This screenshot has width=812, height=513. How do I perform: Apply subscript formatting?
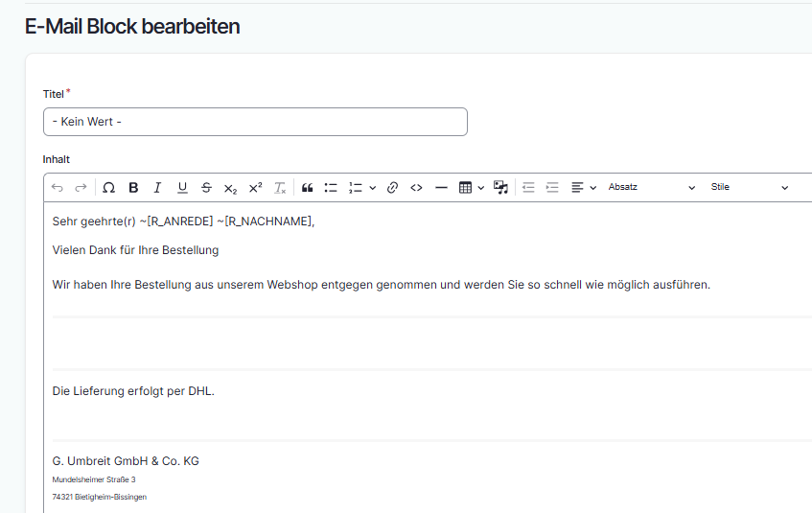[x=230, y=188]
